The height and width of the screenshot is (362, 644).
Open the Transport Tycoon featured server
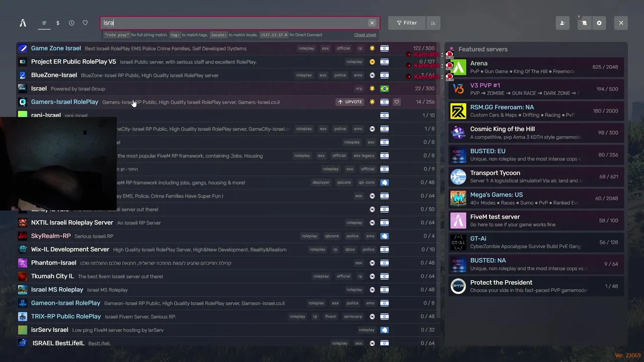pos(536,176)
